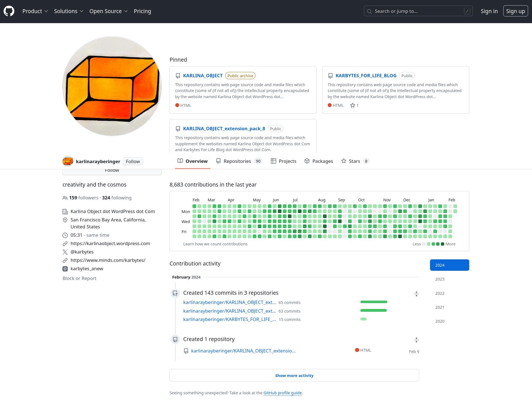Open the minds.com/karbytes link

click(x=108, y=260)
